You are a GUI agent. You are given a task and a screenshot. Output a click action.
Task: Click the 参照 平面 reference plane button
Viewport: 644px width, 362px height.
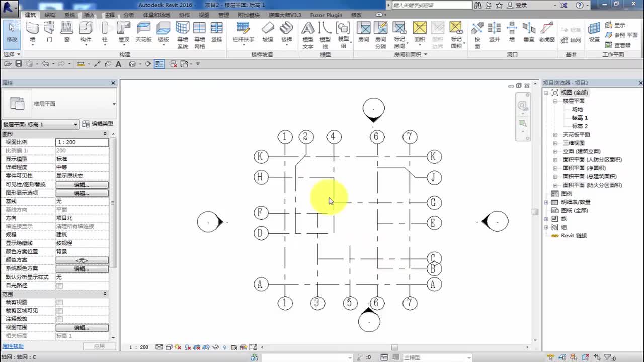point(621,35)
